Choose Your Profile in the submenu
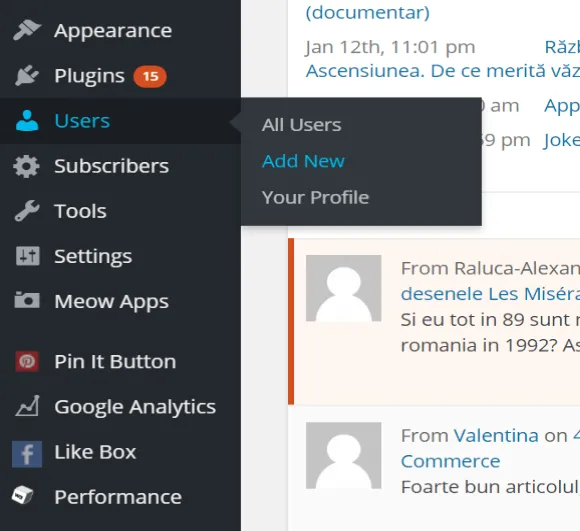 pos(315,197)
